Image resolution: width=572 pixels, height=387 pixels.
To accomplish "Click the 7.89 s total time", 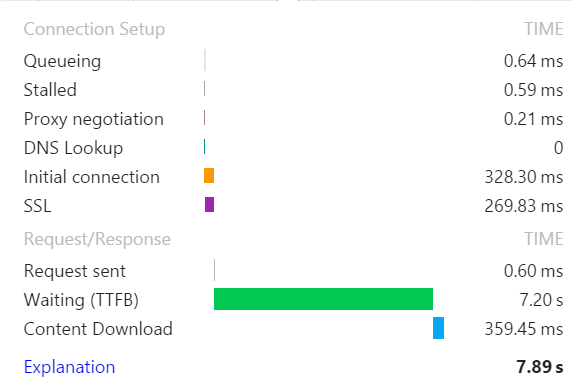I will 540,367.
